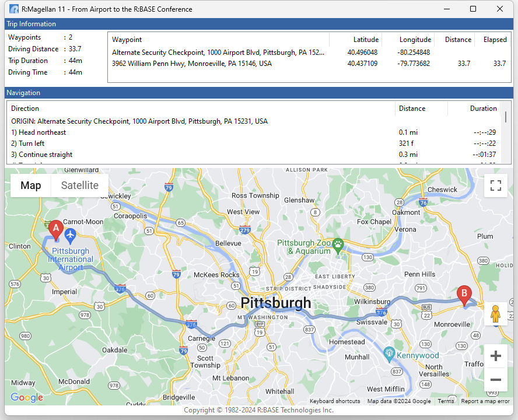Click the red marker B near Monroeville

click(464, 295)
